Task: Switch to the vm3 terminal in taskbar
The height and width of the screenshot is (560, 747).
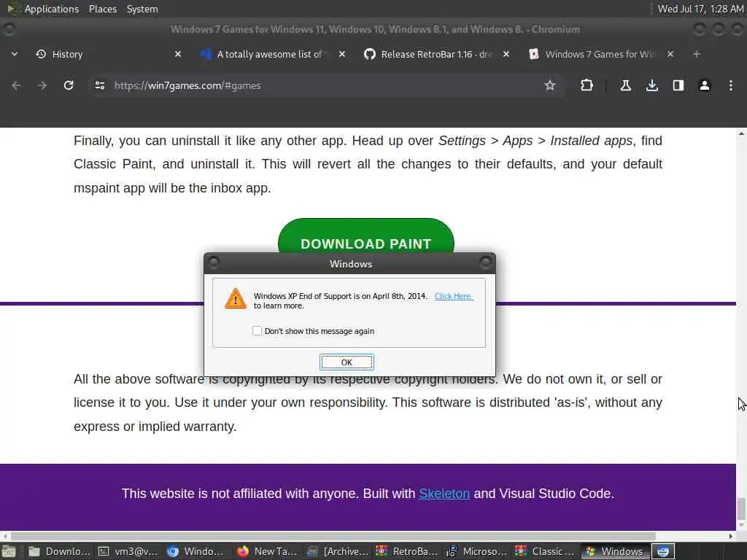Action: pos(128,551)
